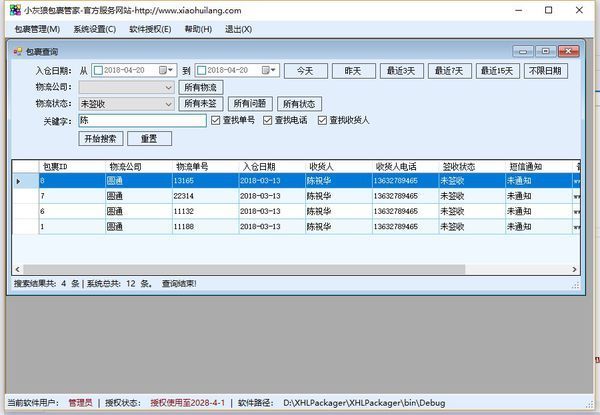Focus the 关键字 keyword input field

tap(142, 120)
